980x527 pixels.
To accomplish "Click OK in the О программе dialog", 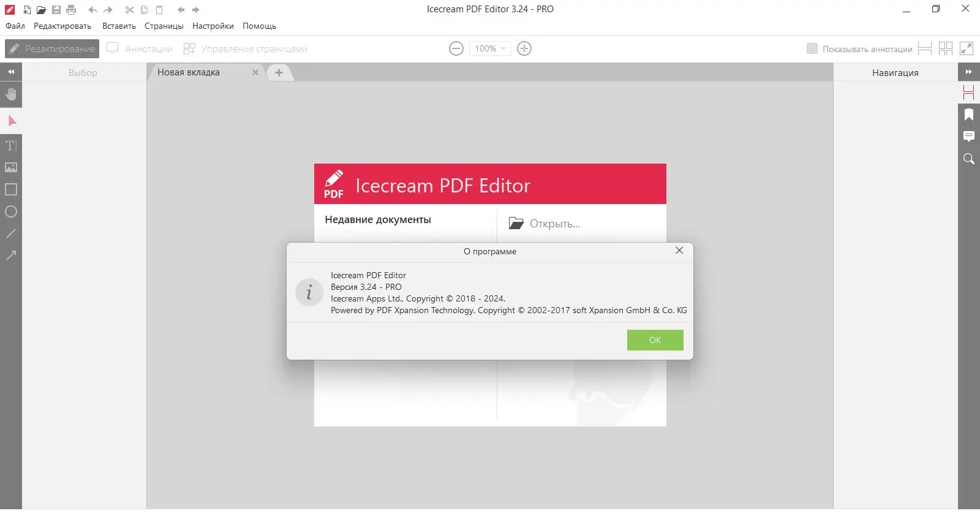I will tap(655, 340).
